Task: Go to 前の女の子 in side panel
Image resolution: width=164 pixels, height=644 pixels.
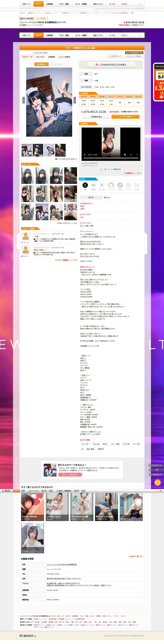Action: pos(156,474)
